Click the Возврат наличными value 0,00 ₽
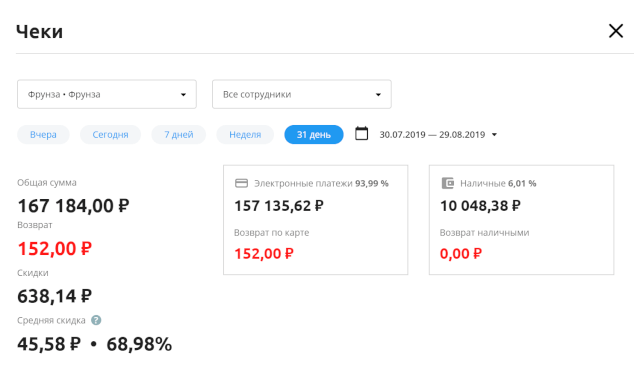Screen dimensions: 640x374 [461, 254]
